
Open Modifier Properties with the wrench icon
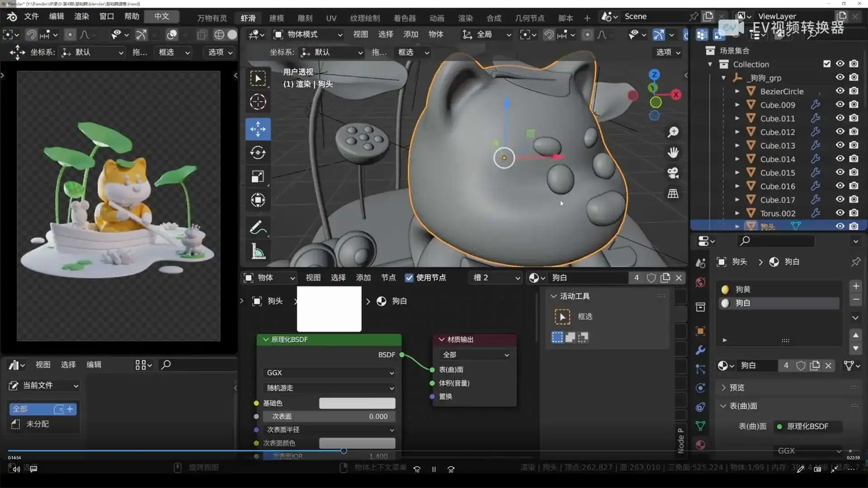tap(700, 350)
